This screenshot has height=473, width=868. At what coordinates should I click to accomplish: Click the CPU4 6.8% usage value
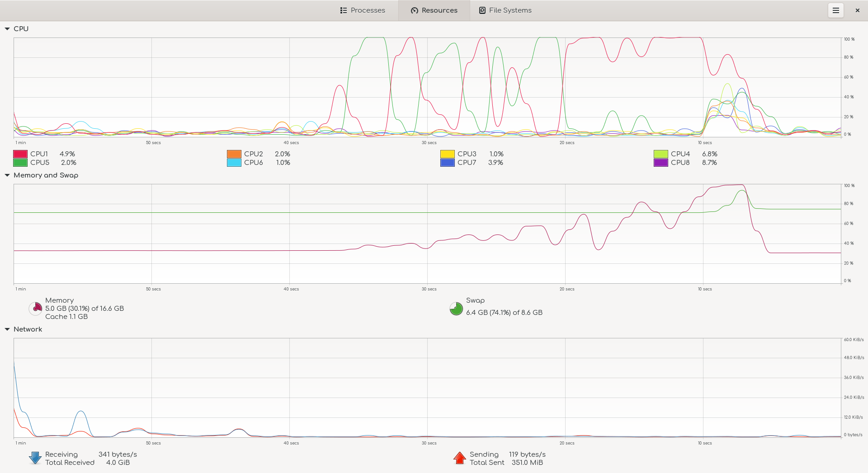point(710,154)
